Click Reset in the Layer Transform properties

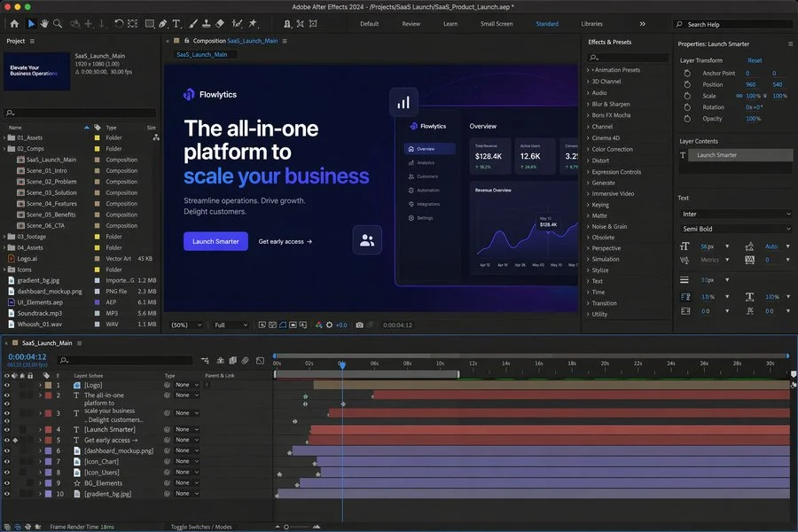coord(753,59)
